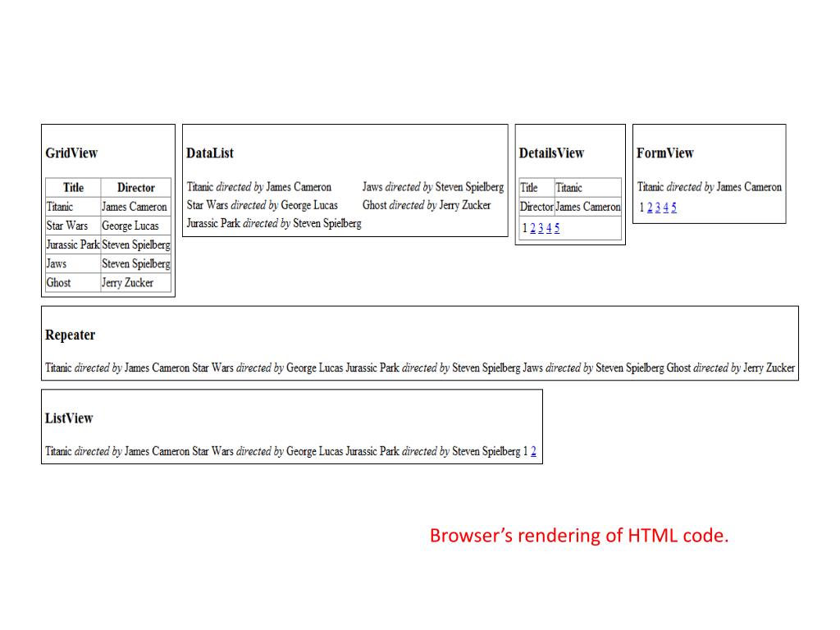
Task: Click page 5 link in DetailsView pager
Action: coord(557,228)
